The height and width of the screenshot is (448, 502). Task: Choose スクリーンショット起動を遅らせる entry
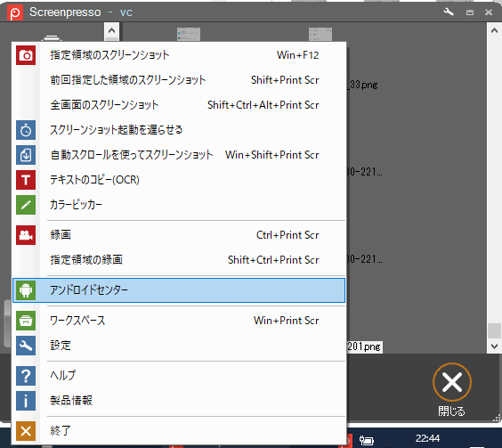click(179, 130)
